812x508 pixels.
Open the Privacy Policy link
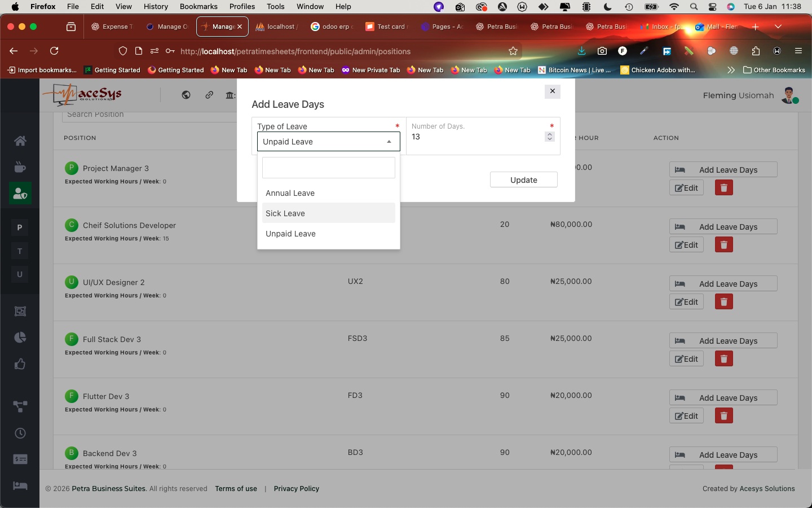pyautogui.click(x=297, y=489)
